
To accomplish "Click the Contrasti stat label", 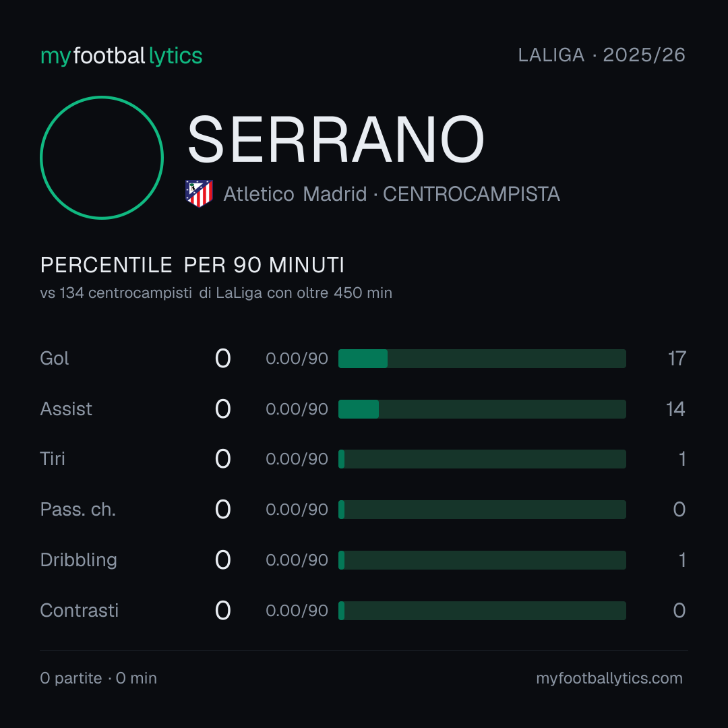I will 80,611.
